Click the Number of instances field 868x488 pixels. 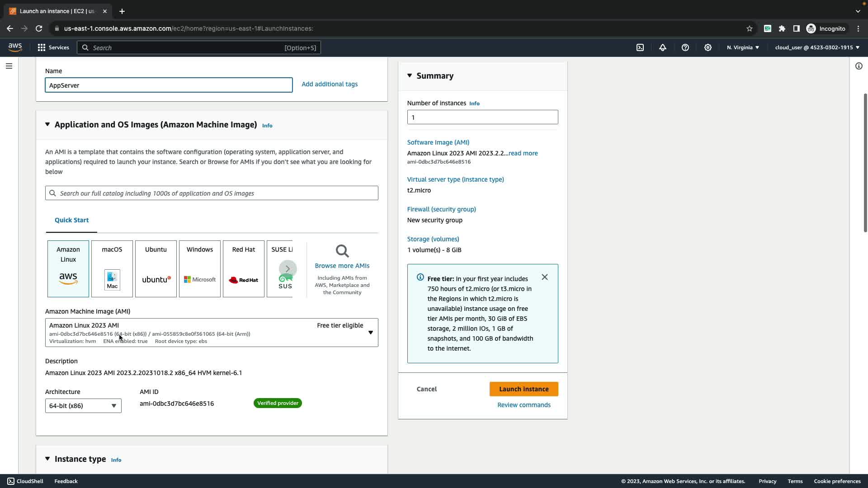tap(482, 117)
